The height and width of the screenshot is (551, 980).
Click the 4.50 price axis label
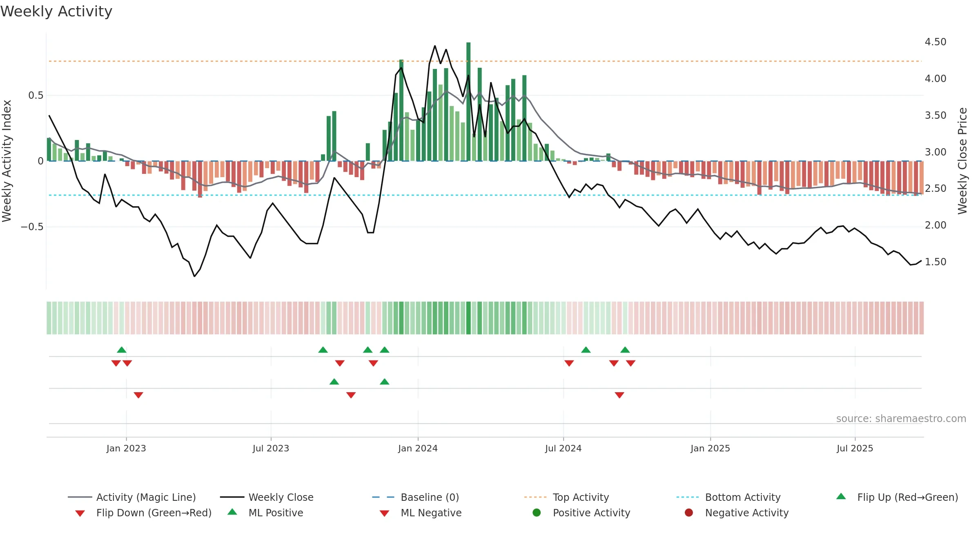pyautogui.click(x=935, y=42)
